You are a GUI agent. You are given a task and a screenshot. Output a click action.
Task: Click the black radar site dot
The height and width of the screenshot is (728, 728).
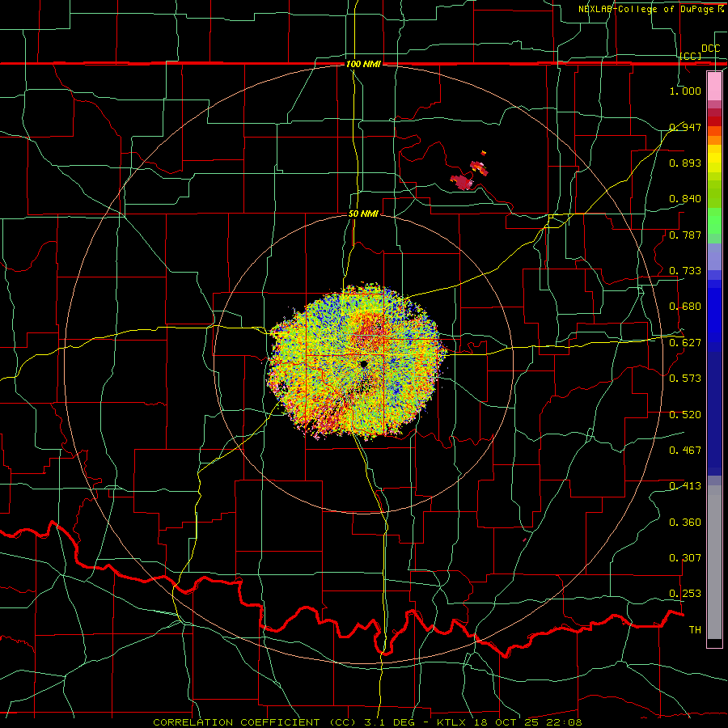coord(363,364)
